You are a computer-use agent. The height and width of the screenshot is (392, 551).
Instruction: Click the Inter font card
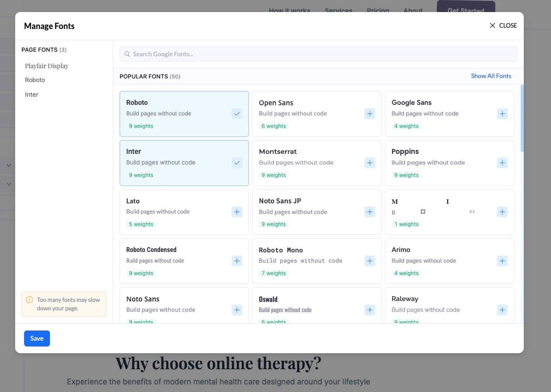point(184,163)
